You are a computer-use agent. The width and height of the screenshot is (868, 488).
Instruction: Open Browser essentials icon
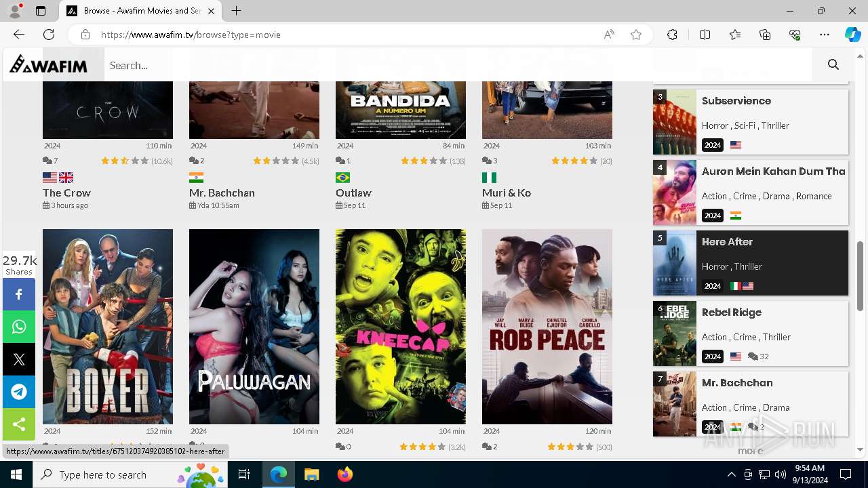click(795, 35)
